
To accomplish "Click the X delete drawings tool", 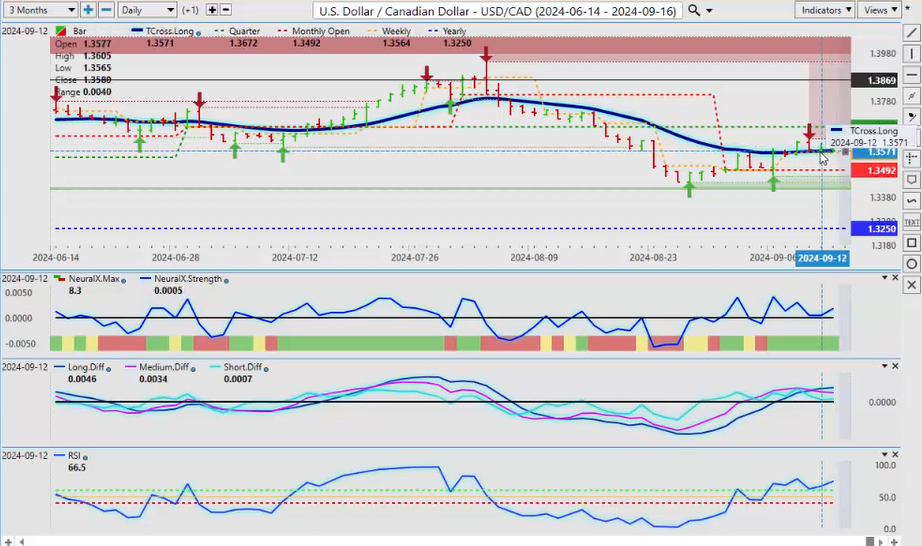I will [x=910, y=285].
